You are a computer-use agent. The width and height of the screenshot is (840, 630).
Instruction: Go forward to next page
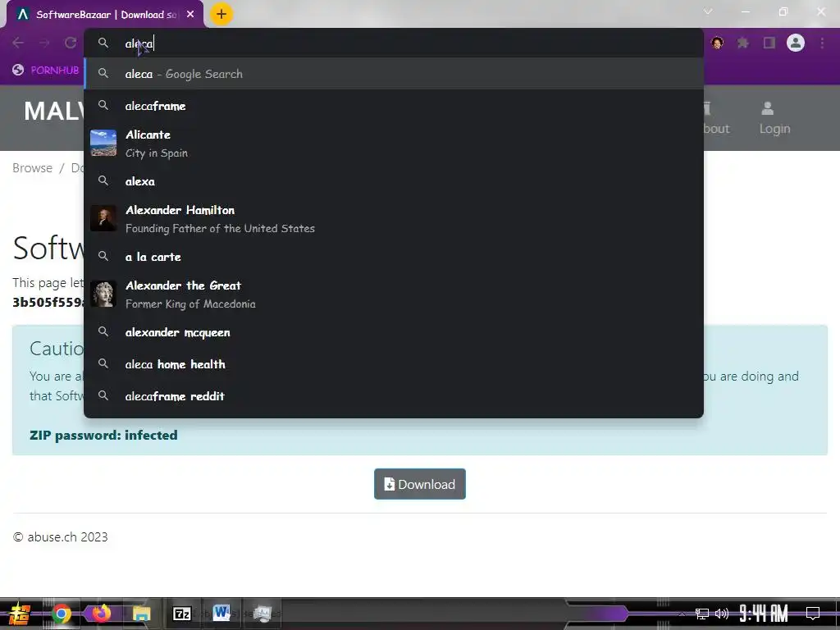coord(44,43)
